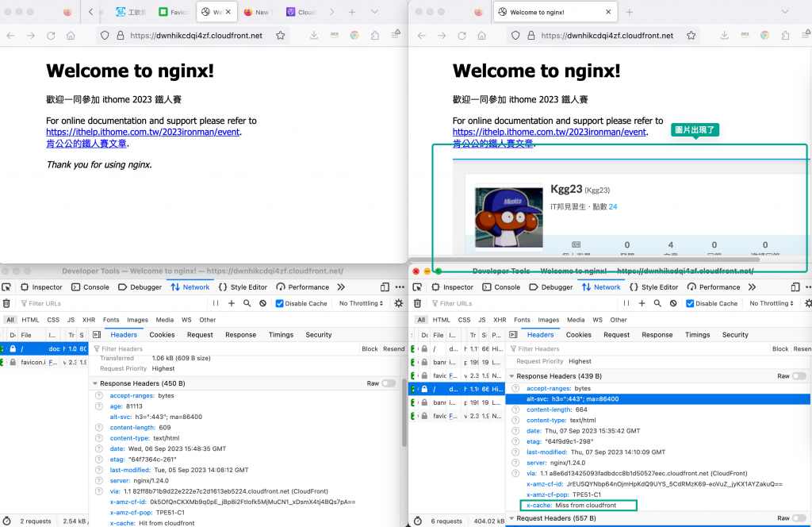Open new tab in left browser

click(x=352, y=12)
